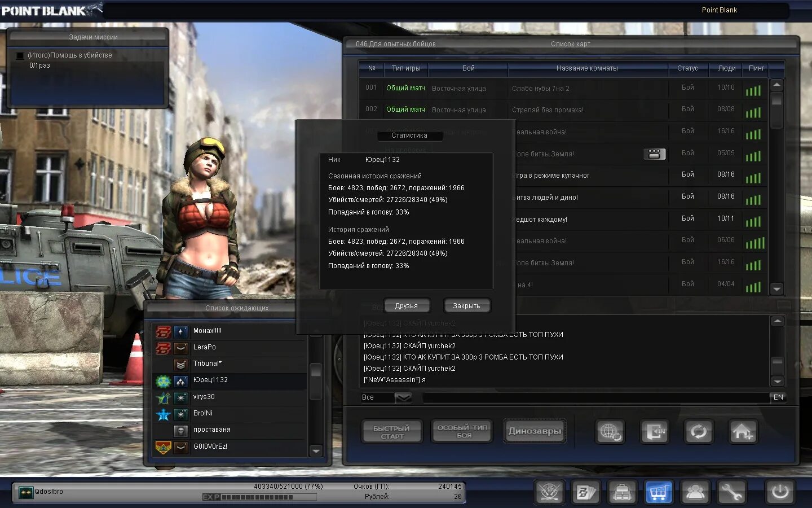Click Список карт header text

[571, 44]
